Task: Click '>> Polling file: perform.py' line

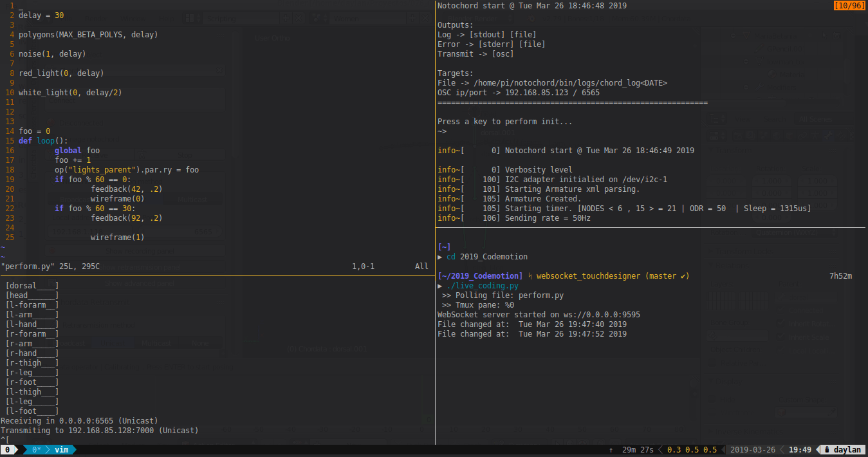Action: [503, 295]
